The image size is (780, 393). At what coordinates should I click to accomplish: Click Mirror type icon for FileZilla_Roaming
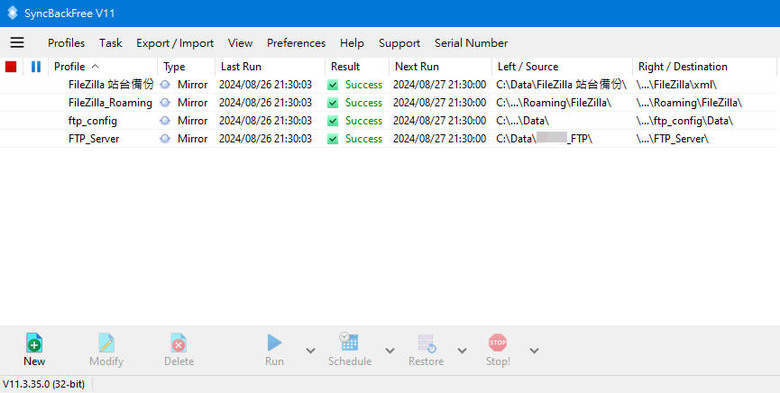coord(165,102)
